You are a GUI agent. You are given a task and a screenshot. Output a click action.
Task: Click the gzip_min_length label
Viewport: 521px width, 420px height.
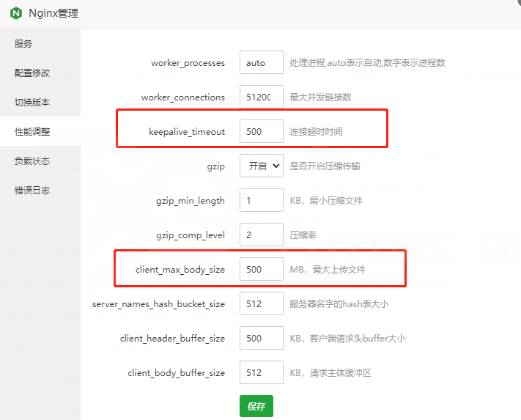point(191,201)
